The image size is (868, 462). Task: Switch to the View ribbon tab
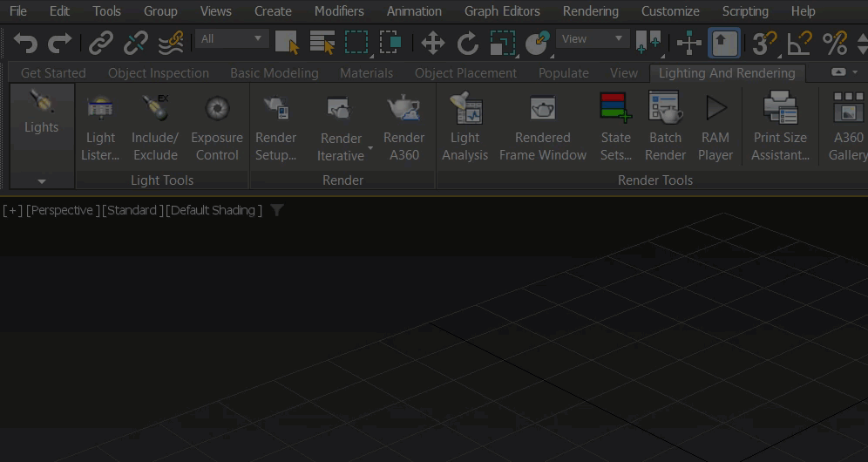[624, 73]
